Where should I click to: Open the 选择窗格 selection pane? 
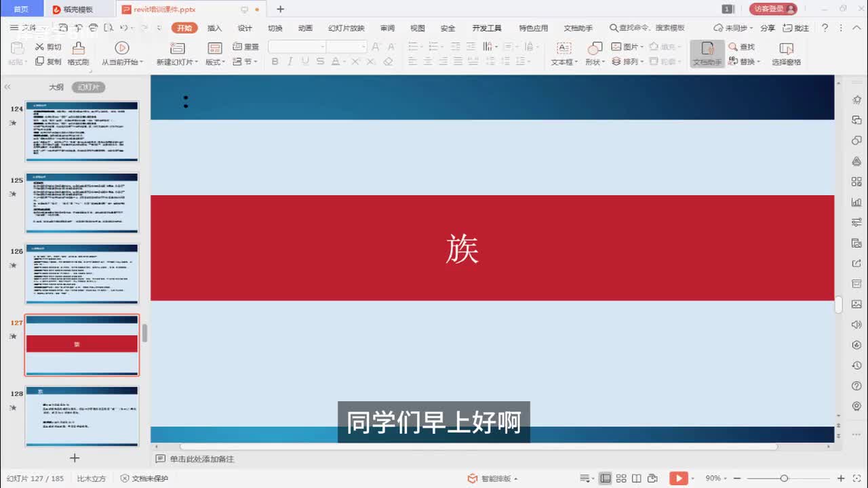(786, 54)
